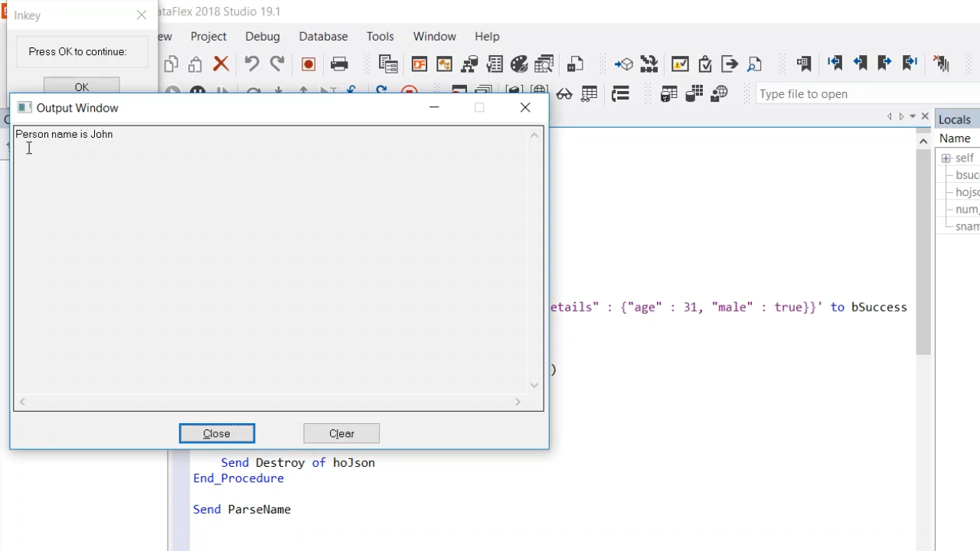Expand the self node in Locals

tap(946, 158)
